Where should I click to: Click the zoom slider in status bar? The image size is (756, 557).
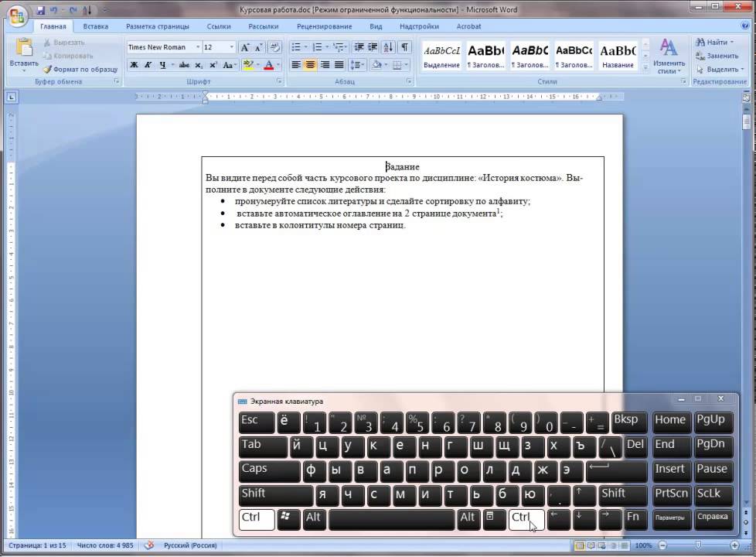tap(698, 546)
